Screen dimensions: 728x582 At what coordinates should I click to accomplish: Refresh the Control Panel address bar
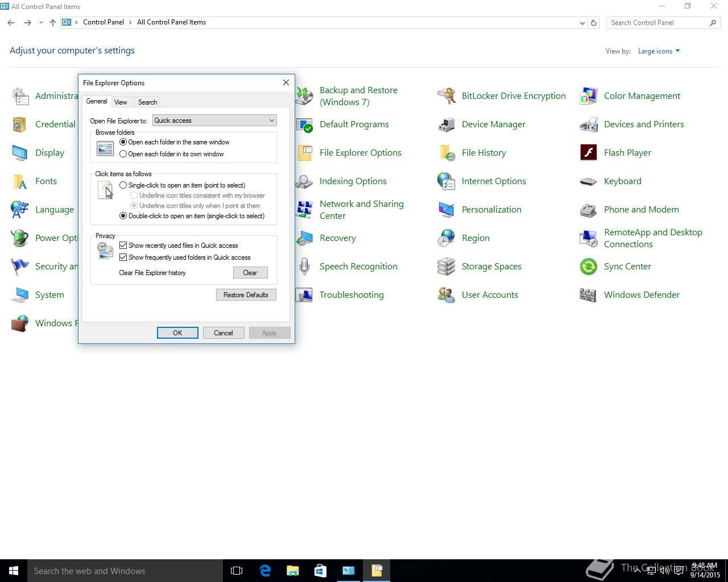(594, 23)
